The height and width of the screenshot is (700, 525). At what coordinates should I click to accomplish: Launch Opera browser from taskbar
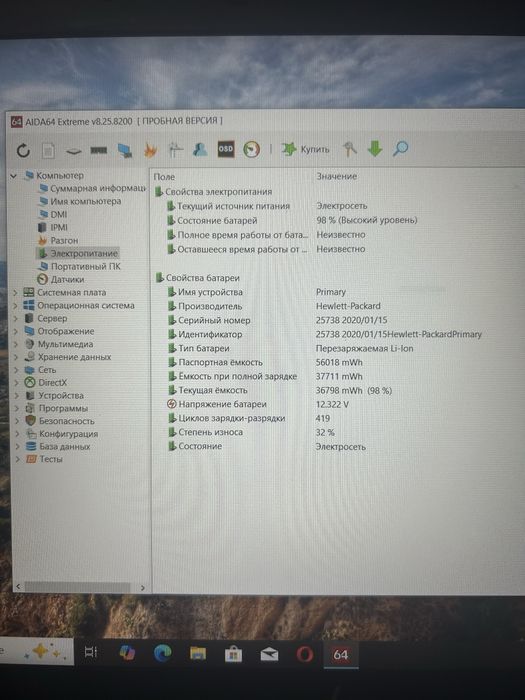(x=304, y=655)
